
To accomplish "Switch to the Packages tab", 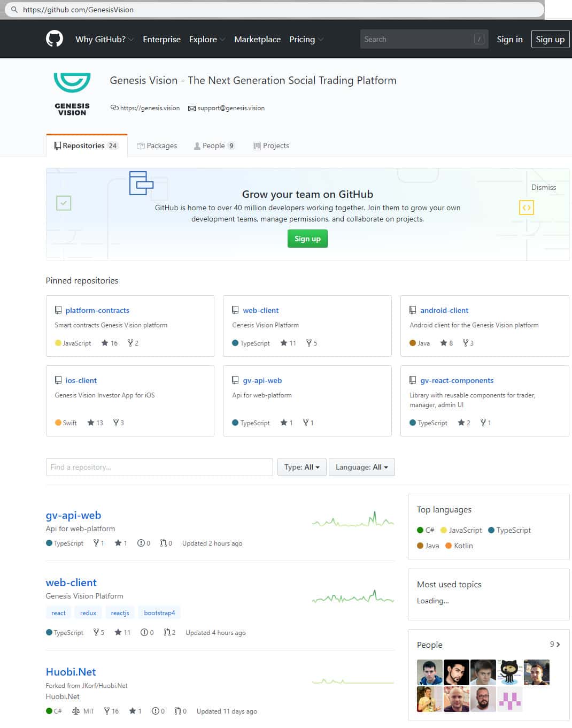I will [157, 145].
